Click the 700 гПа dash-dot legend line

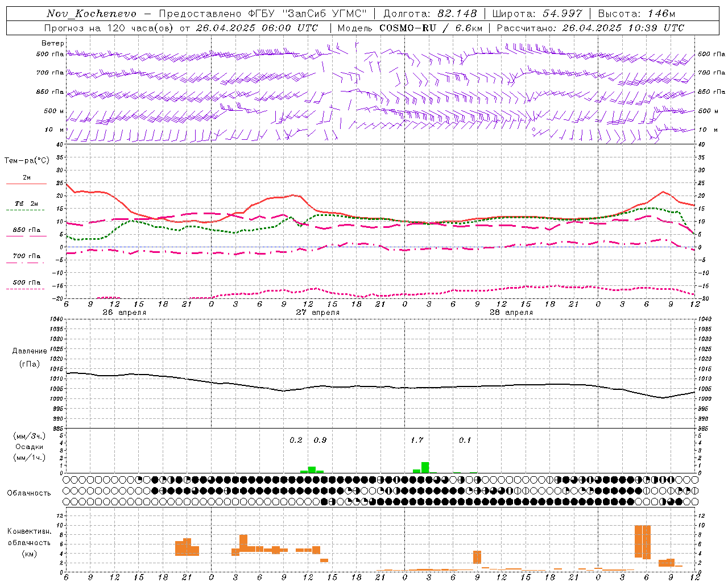[x=25, y=263]
